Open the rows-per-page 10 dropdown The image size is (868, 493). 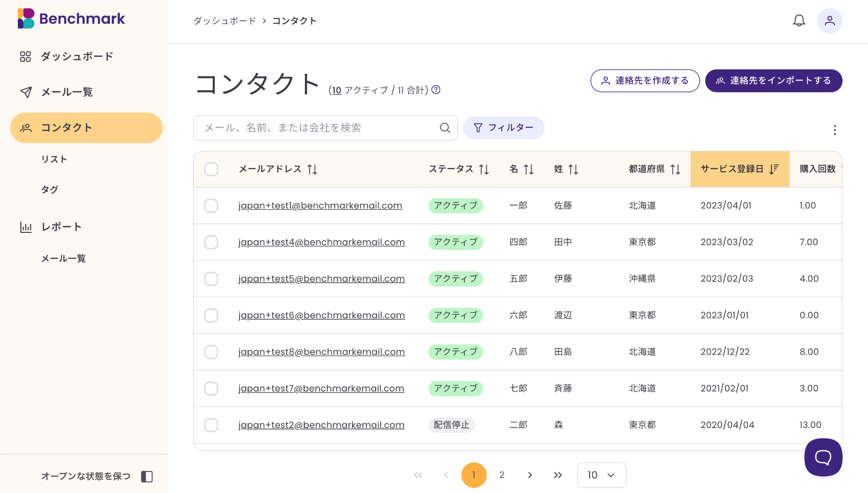(601, 475)
